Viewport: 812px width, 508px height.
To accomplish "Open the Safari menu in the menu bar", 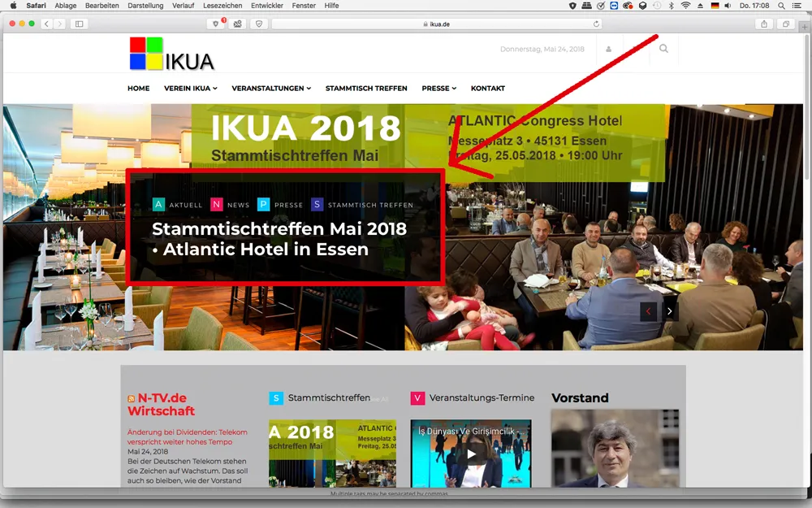I will pos(36,6).
